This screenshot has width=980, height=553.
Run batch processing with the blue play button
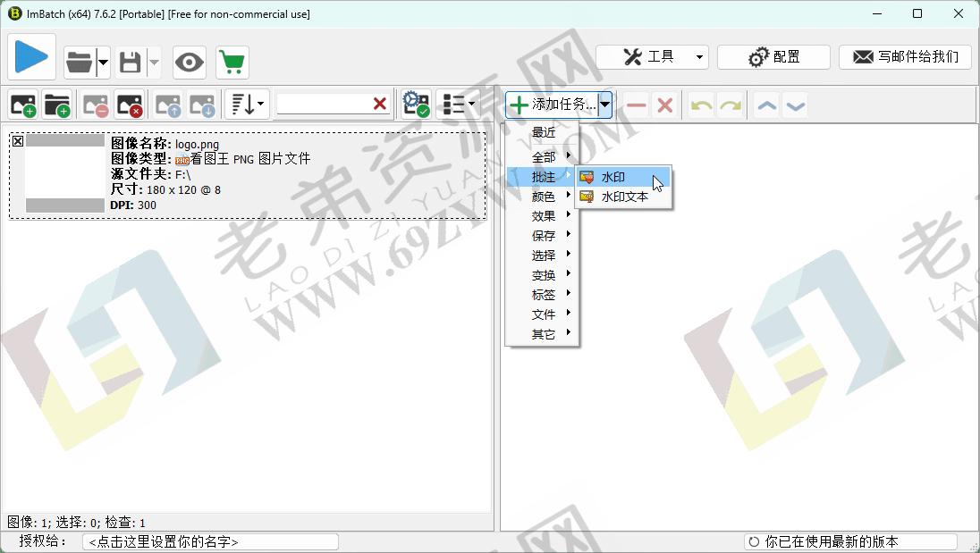[x=32, y=57]
